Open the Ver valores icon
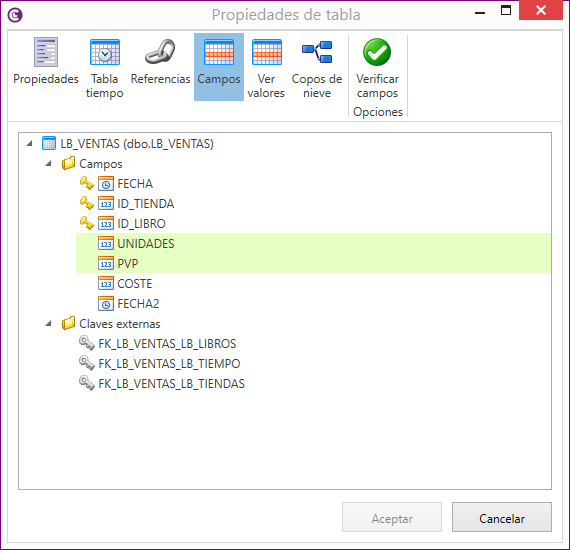570x550 pixels. click(266, 52)
